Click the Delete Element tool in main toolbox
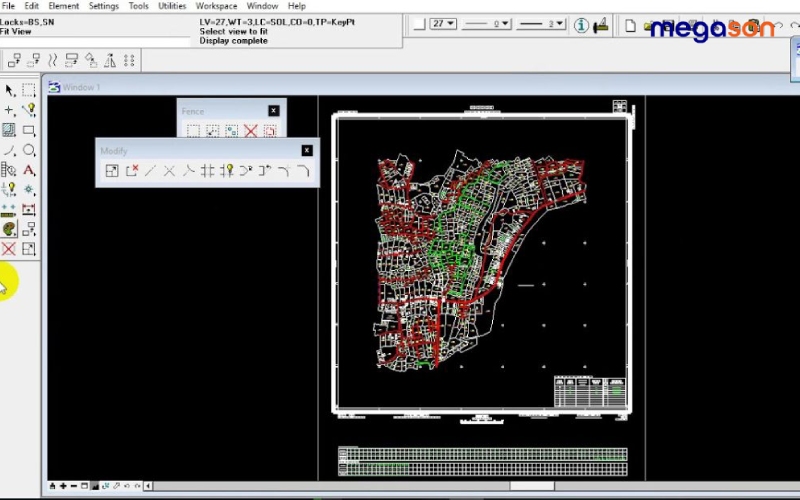Screen dimensions: 800x500 (x=9, y=248)
